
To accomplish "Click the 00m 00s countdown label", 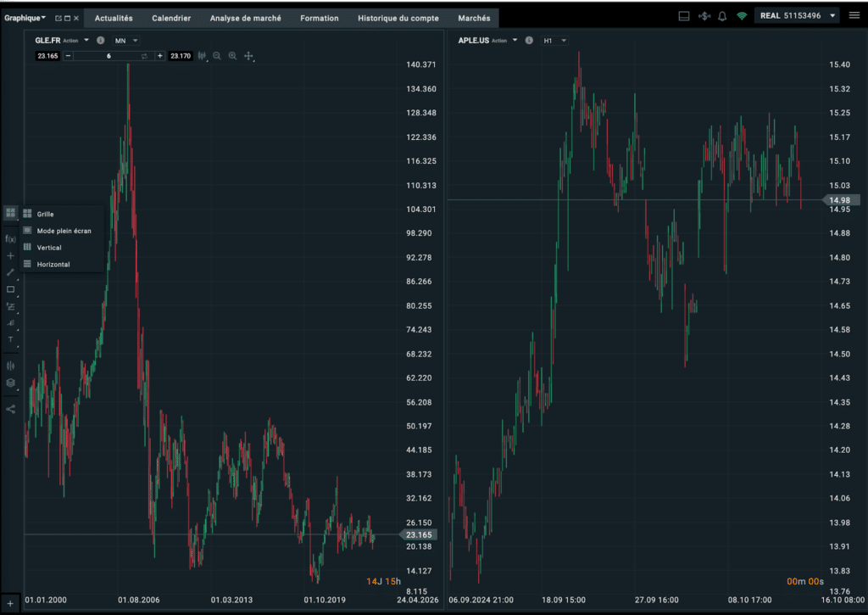I will tap(805, 581).
